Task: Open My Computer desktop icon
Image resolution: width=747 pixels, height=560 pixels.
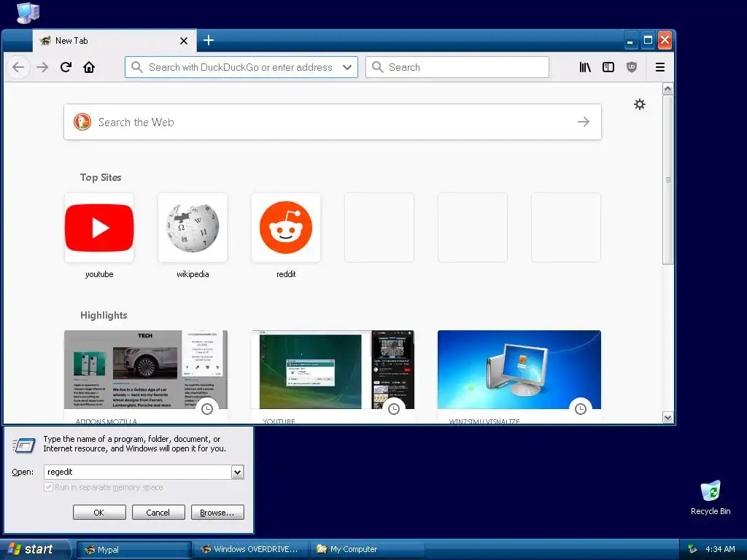Action: [28, 12]
